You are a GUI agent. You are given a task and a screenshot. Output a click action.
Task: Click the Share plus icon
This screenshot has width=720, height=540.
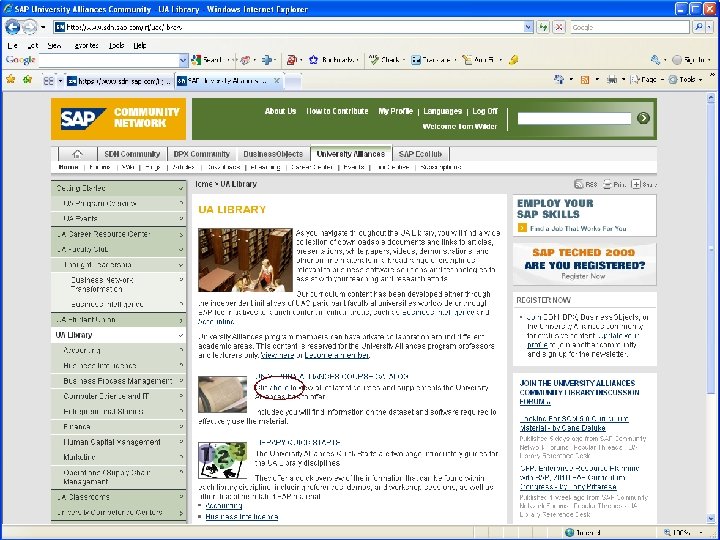pos(636,184)
